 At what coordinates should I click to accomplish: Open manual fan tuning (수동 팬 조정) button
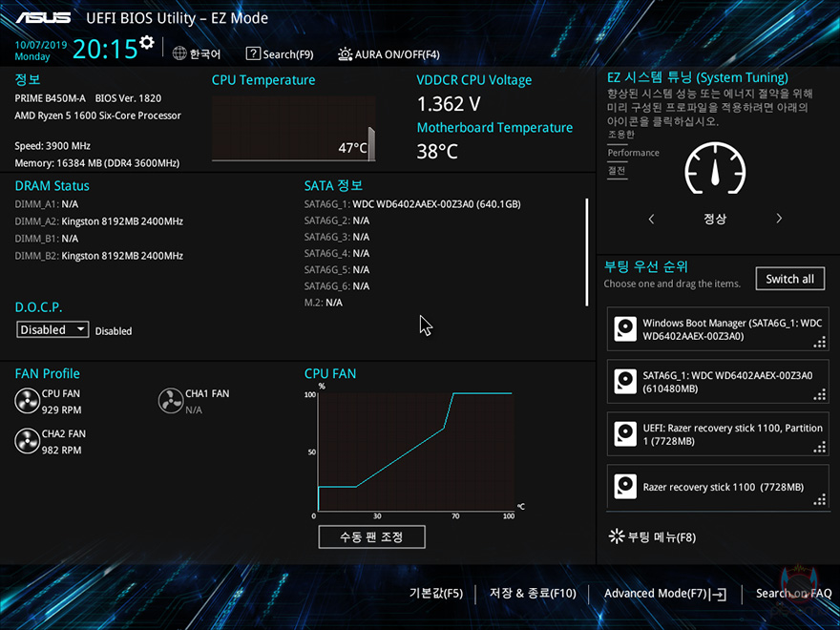tap(371, 536)
